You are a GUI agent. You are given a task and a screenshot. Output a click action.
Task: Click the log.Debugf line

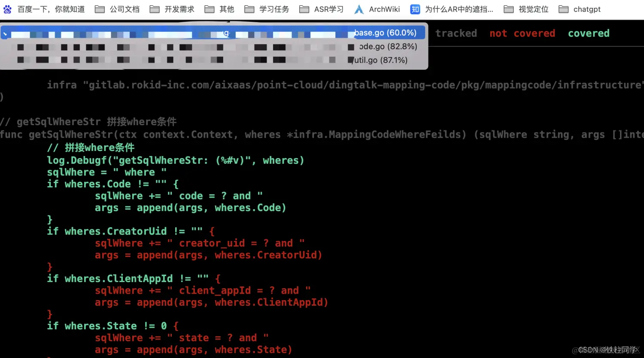point(175,160)
